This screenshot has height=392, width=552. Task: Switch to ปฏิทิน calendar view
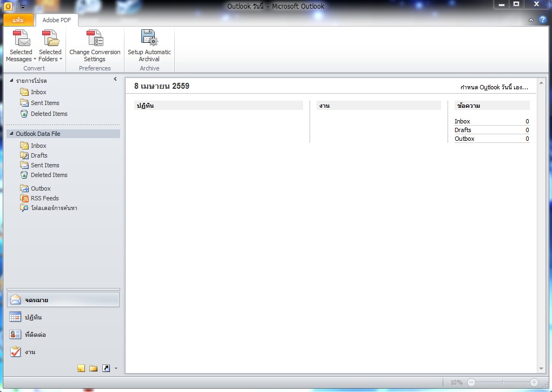63,317
